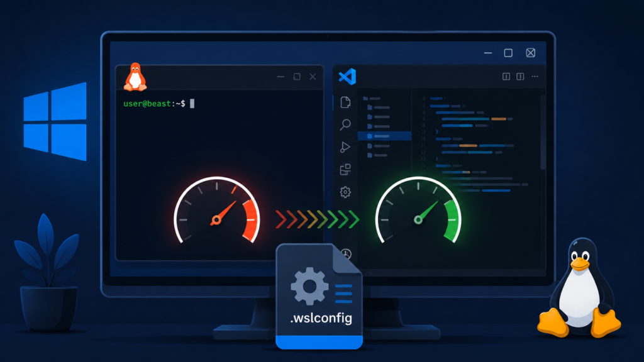Select the highlighted file row in VS Code explorer

(384, 136)
